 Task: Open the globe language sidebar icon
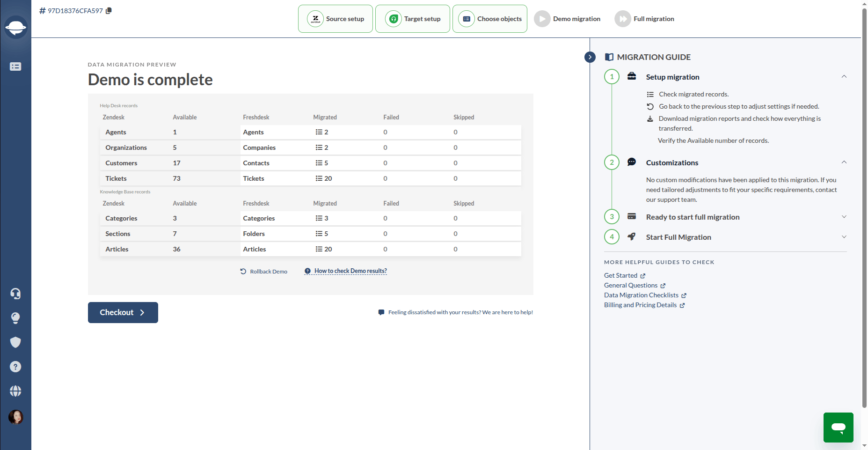click(15, 391)
